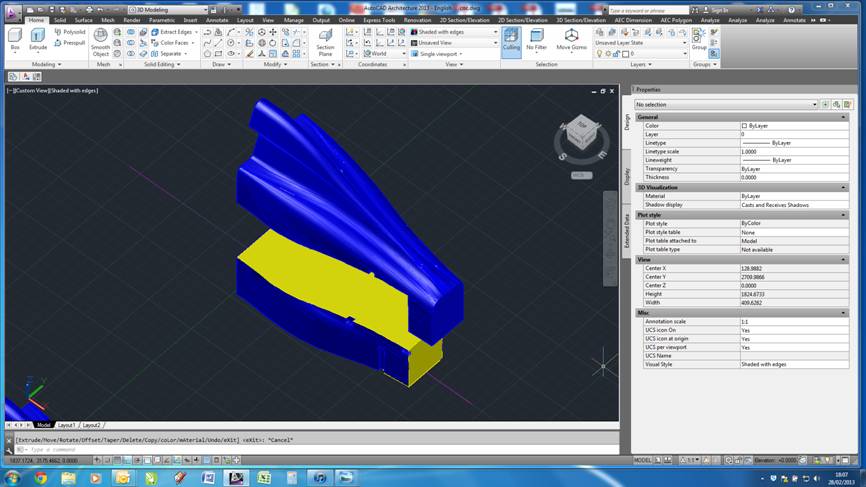The height and width of the screenshot is (487, 866).
Task: Click the Polysolid button
Action: point(70,32)
